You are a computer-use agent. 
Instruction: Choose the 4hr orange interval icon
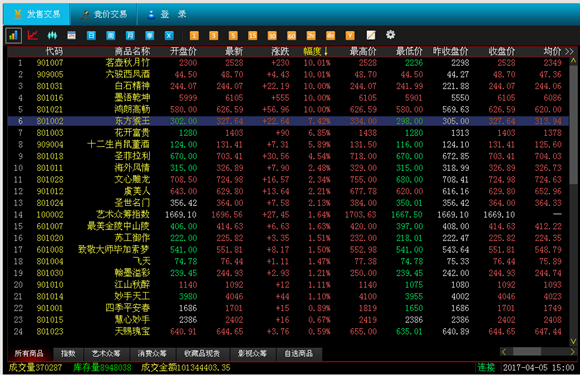tap(330, 36)
